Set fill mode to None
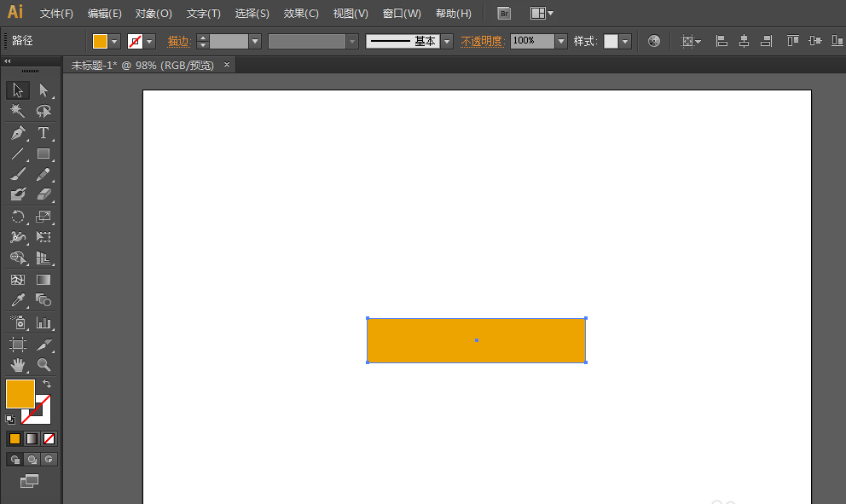This screenshot has width=846, height=504. tap(49, 438)
